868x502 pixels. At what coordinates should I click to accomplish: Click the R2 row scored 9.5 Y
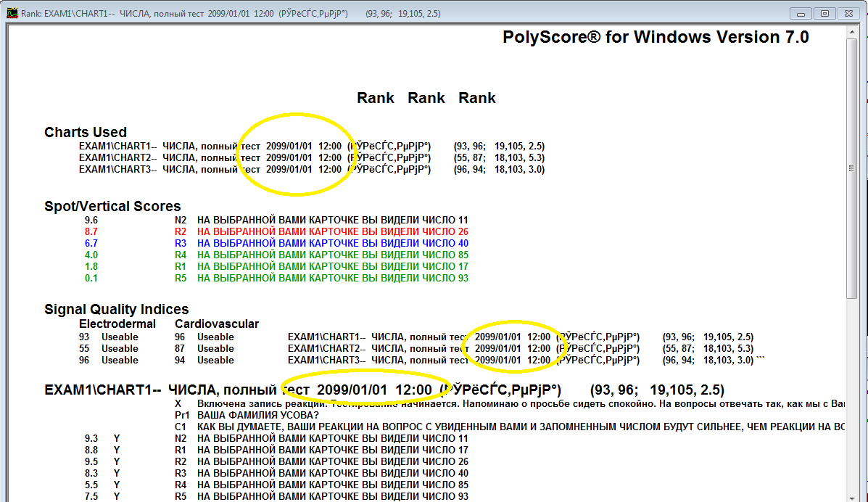(276, 462)
